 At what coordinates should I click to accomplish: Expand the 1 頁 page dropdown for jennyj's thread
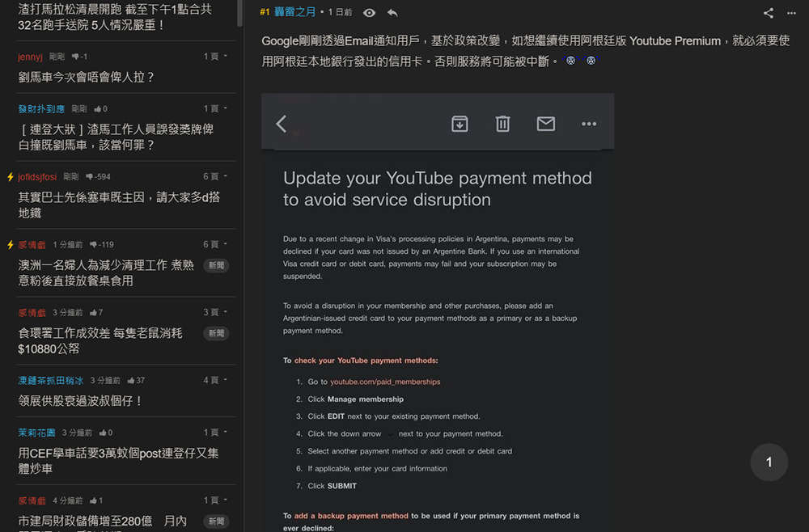pos(215,57)
